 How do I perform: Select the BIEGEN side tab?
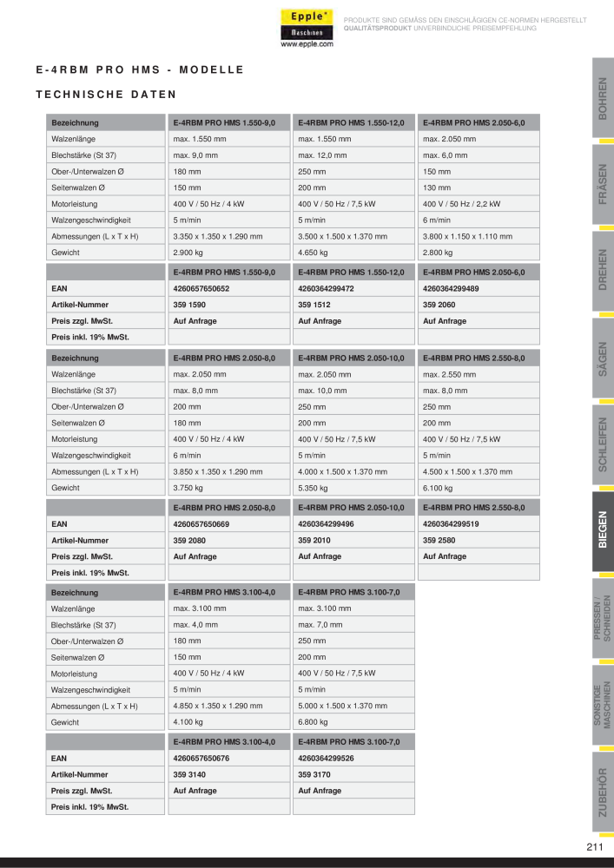pyautogui.click(x=603, y=531)
